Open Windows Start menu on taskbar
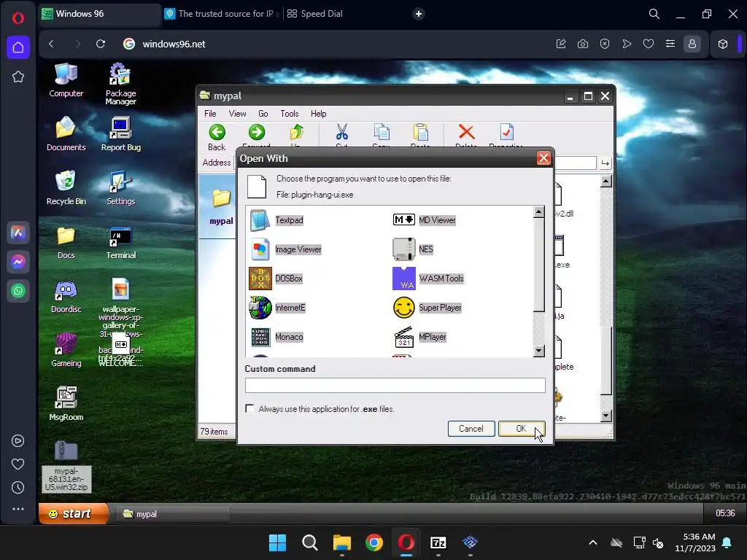The width and height of the screenshot is (747, 560). point(277,542)
